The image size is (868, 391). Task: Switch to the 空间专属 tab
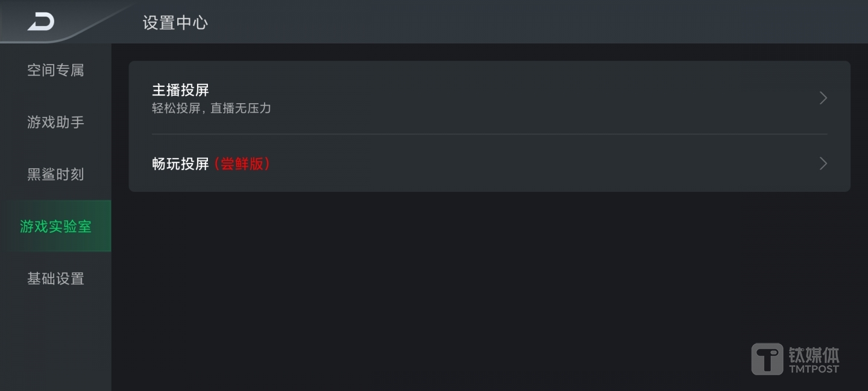point(55,71)
